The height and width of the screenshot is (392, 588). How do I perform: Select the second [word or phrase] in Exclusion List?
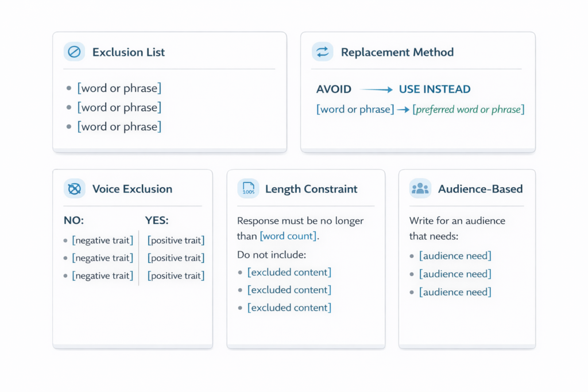click(x=119, y=107)
